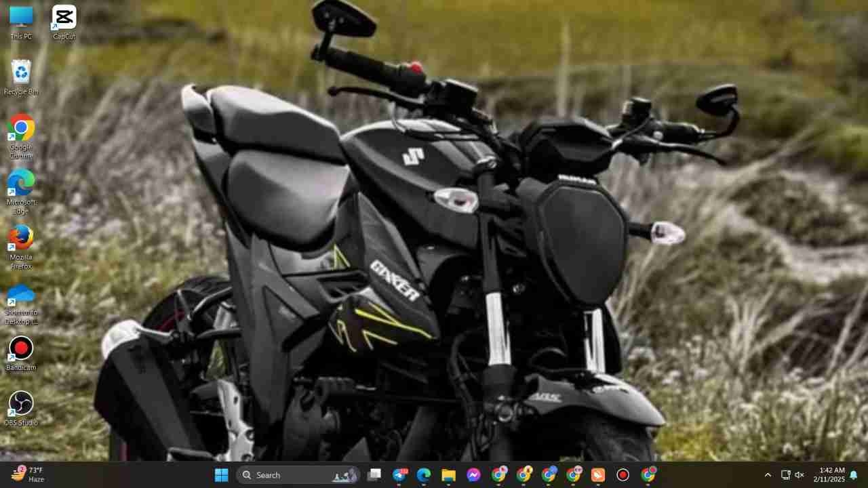The image size is (868, 488).
Task: Click the taskbar Search box
Action: pos(298,475)
